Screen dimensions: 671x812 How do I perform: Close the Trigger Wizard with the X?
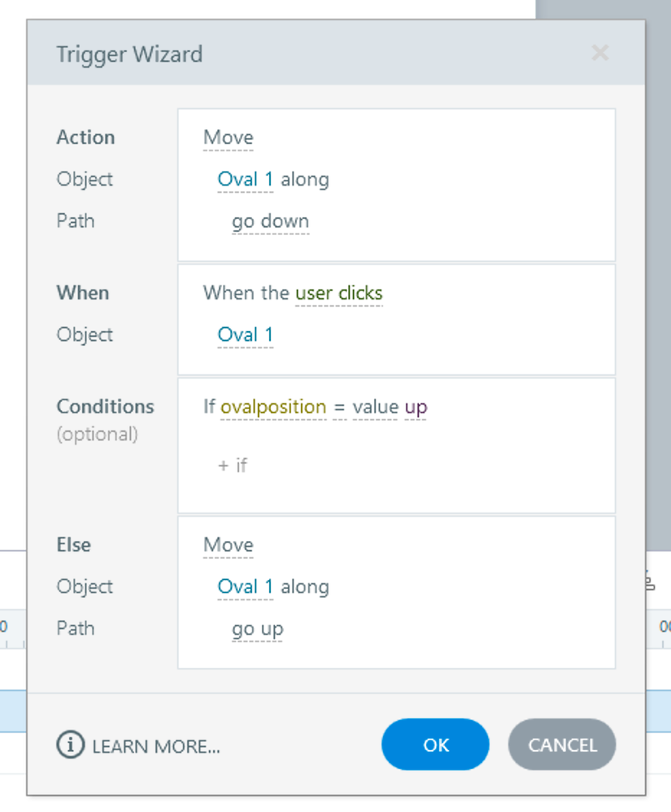(599, 54)
